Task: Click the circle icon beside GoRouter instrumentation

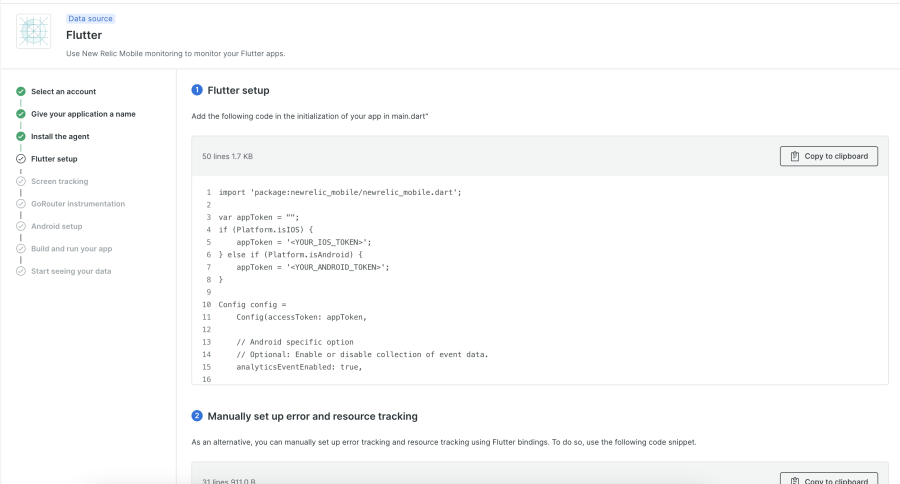Action: (x=21, y=204)
